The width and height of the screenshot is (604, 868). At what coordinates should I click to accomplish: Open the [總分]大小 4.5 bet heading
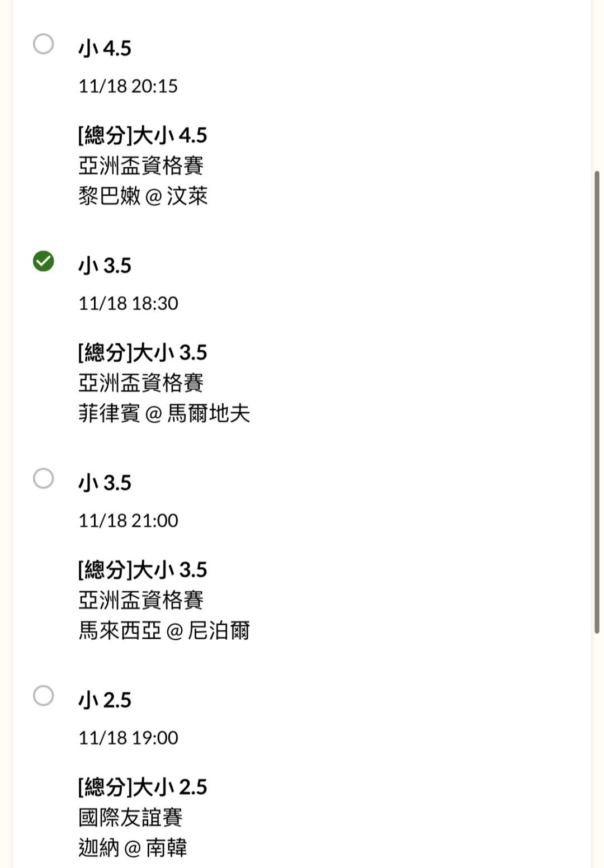[143, 135]
